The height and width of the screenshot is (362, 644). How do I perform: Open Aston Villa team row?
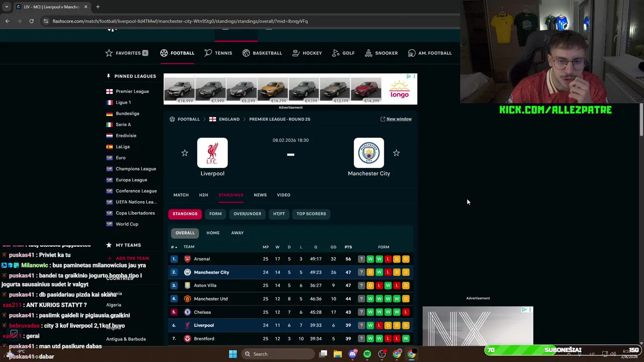pos(291,286)
